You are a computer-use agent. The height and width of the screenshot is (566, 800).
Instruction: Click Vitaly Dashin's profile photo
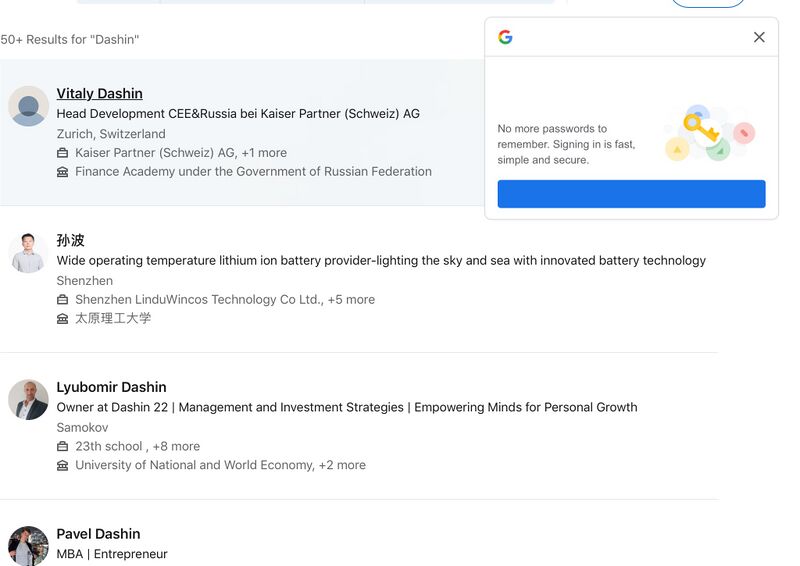(28, 106)
